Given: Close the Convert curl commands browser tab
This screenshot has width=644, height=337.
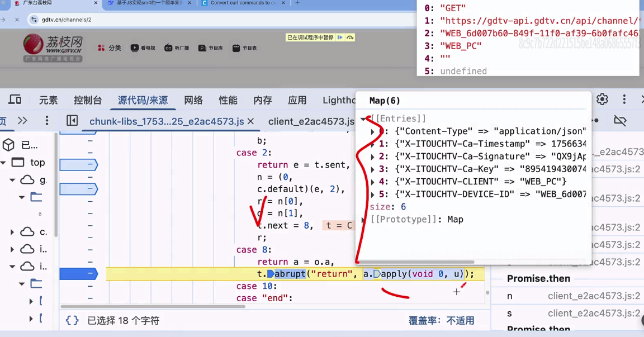Looking at the screenshot, I should click(283, 3).
